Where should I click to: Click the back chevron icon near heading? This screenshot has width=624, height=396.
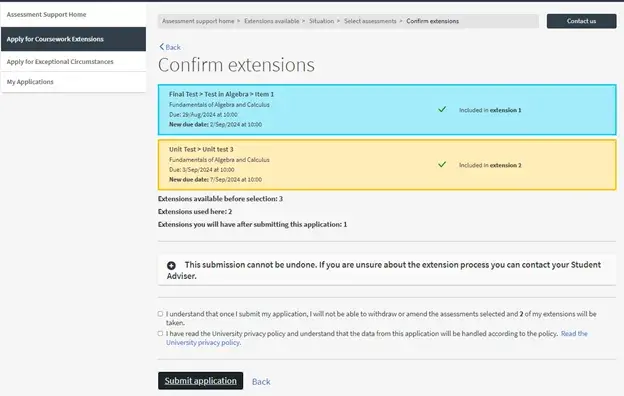162,47
